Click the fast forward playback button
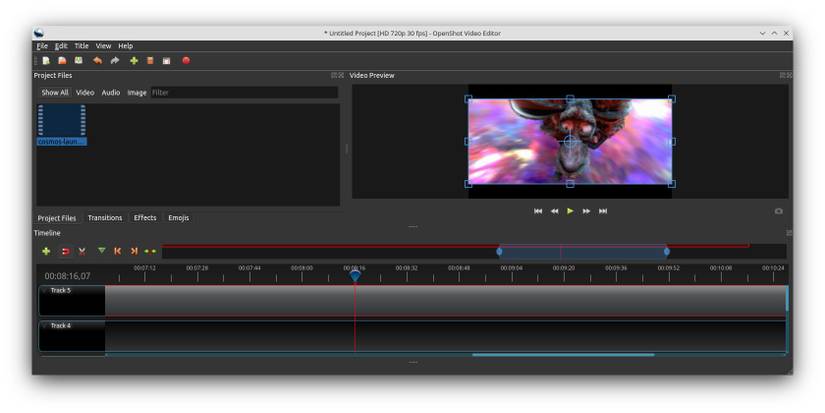Screen dimensions: 825x413 click(586, 211)
